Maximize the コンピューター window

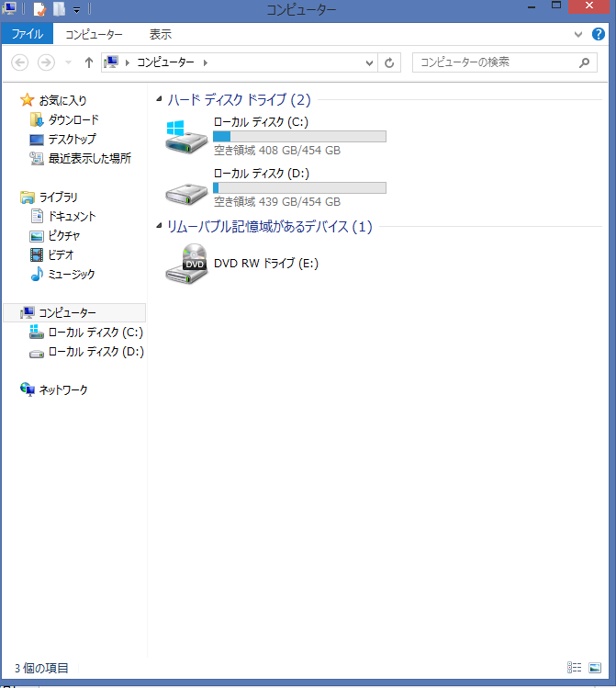pyautogui.click(x=556, y=6)
